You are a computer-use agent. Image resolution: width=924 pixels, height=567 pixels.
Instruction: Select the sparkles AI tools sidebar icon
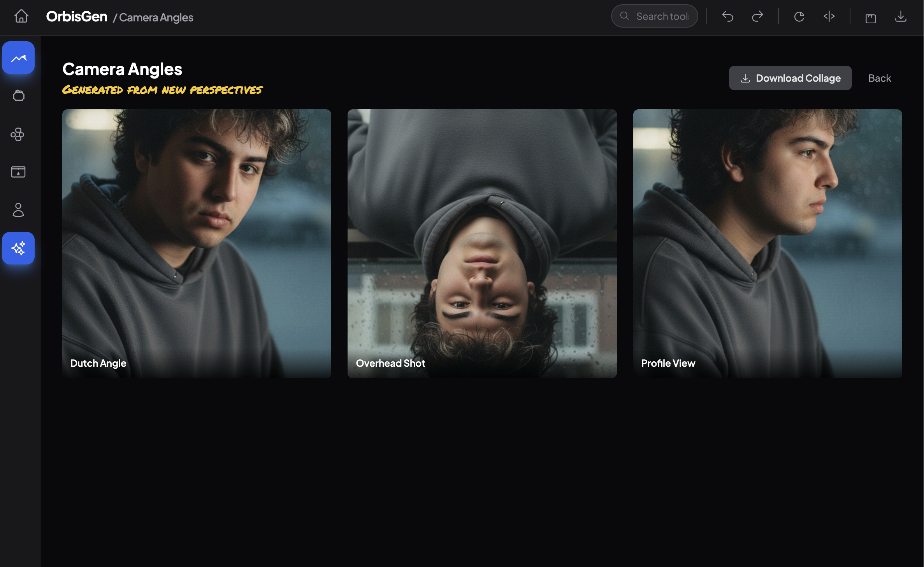(x=18, y=248)
